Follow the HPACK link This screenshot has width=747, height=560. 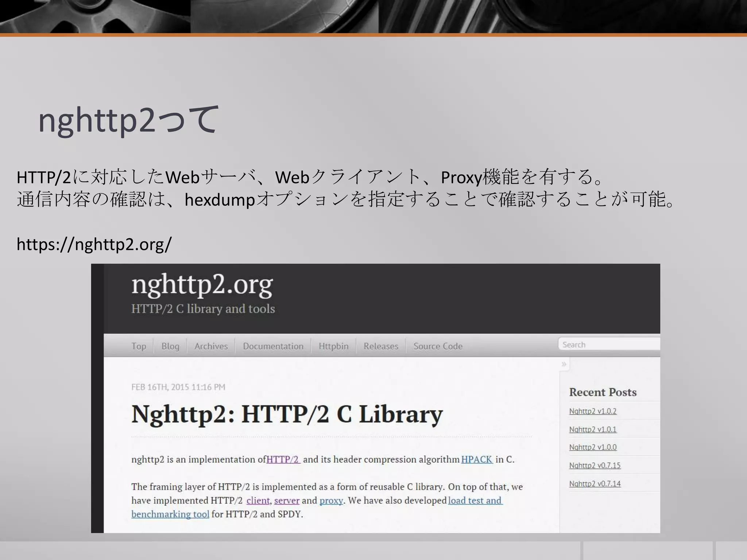coord(476,459)
